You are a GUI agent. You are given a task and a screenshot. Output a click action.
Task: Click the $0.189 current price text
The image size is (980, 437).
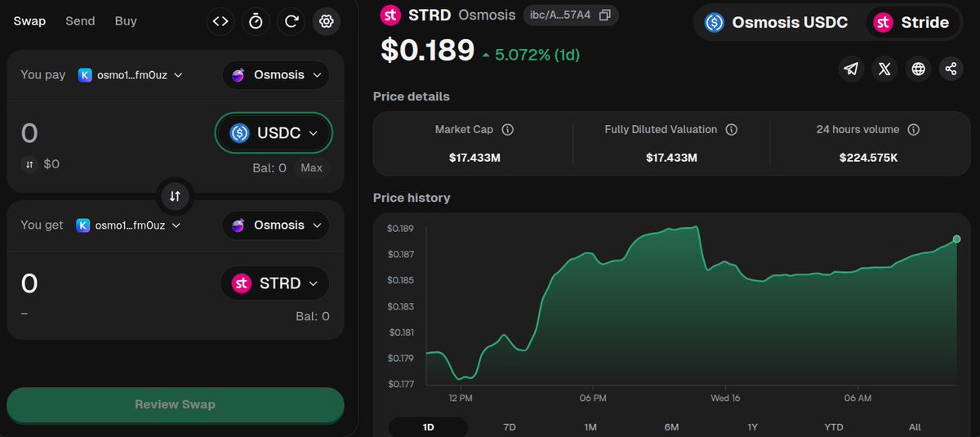pos(428,51)
